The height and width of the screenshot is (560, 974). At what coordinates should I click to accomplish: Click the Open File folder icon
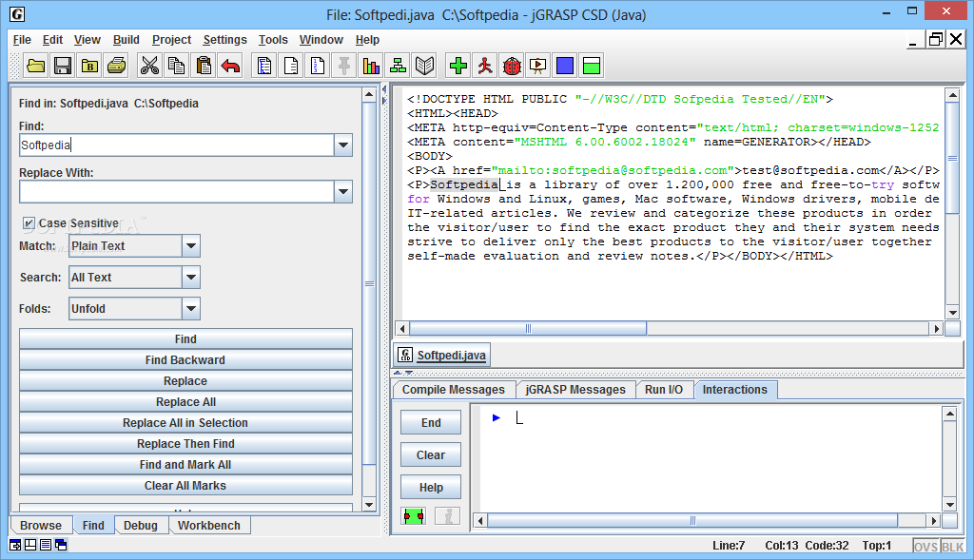(35, 66)
